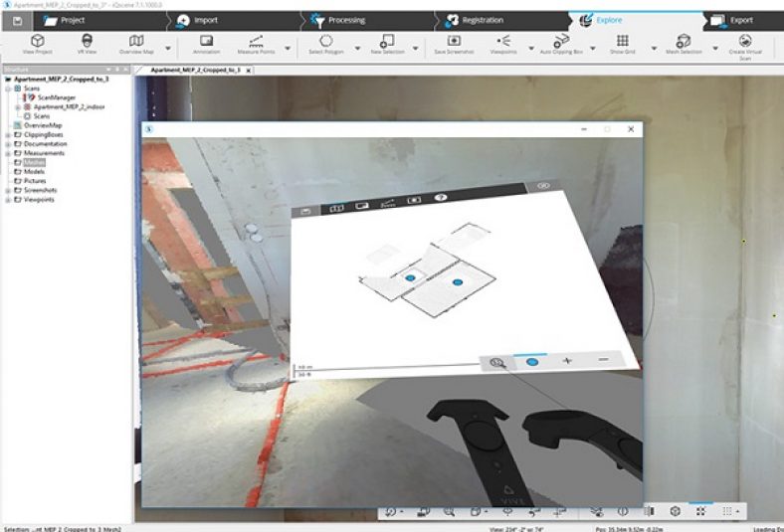Click the magnifier icon on the VR map panel
The image size is (784, 532).
coord(497,363)
